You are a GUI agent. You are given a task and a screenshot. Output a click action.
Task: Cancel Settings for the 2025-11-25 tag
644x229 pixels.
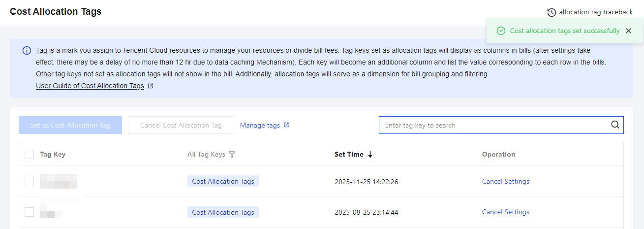pyautogui.click(x=506, y=181)
